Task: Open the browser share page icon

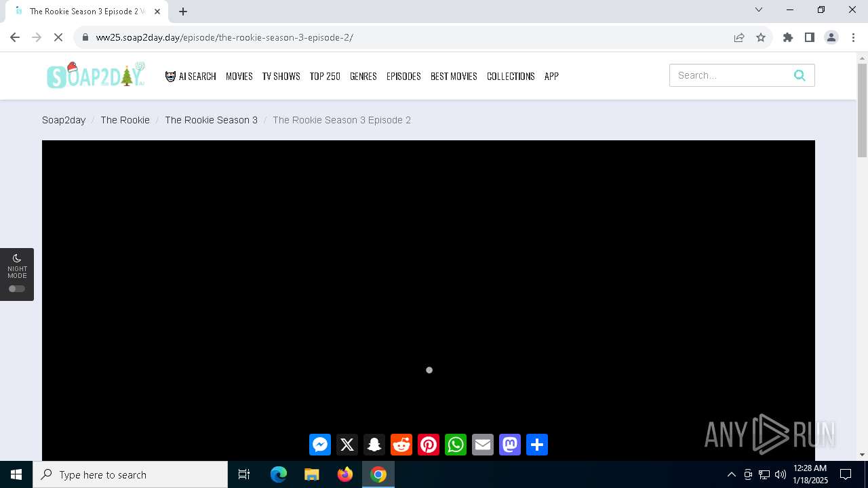Action: pos(739,37)
